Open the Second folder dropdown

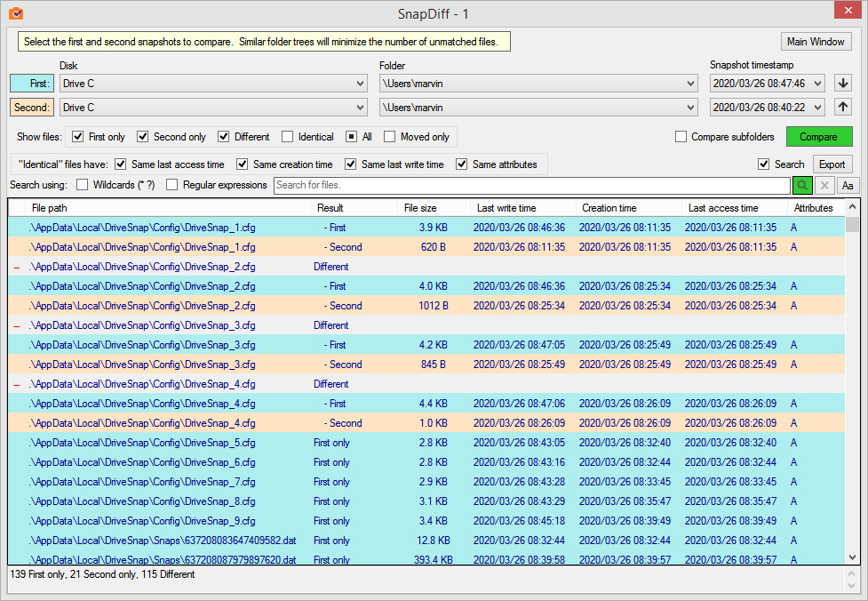click(x=538, y=107)
